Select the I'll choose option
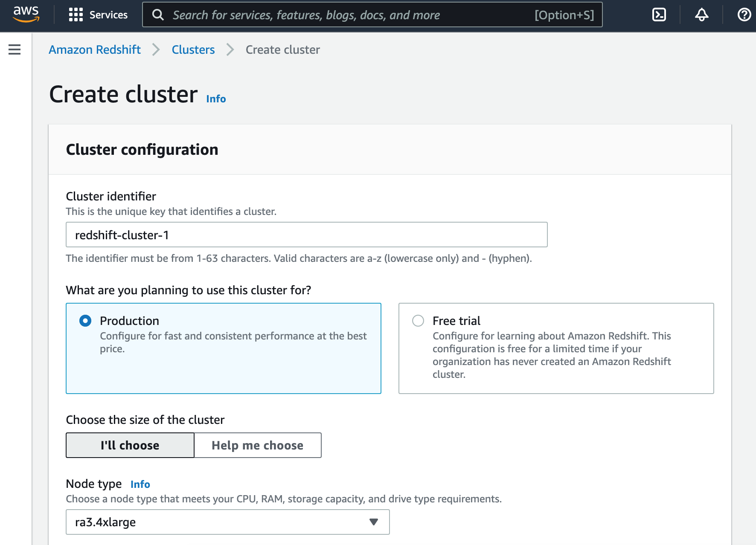756x545 pixels. (x=129, y=445)
